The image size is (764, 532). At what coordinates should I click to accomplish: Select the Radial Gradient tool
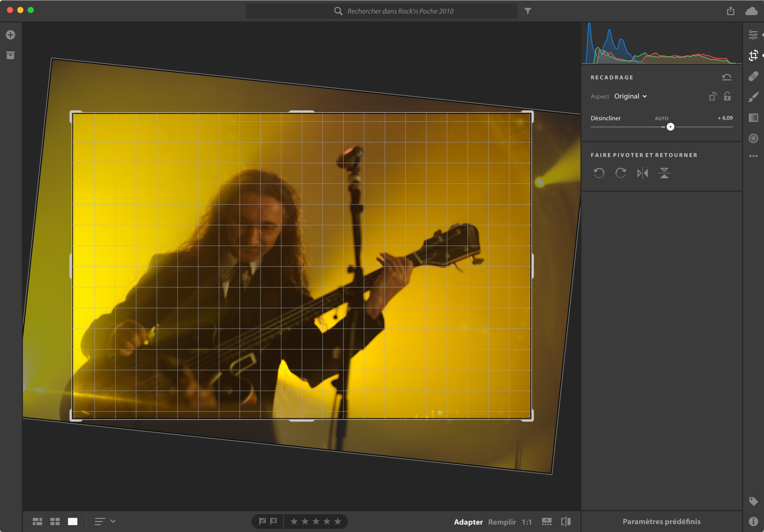pos(753,138)
